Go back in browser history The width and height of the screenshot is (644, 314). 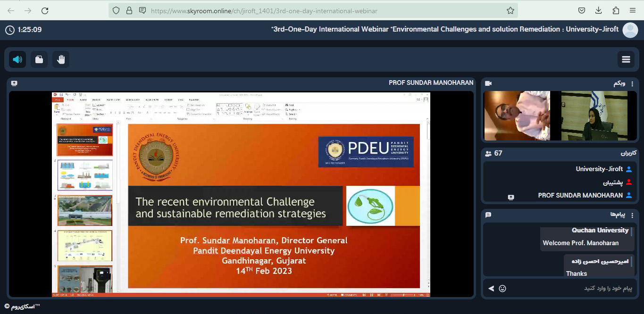10,10
